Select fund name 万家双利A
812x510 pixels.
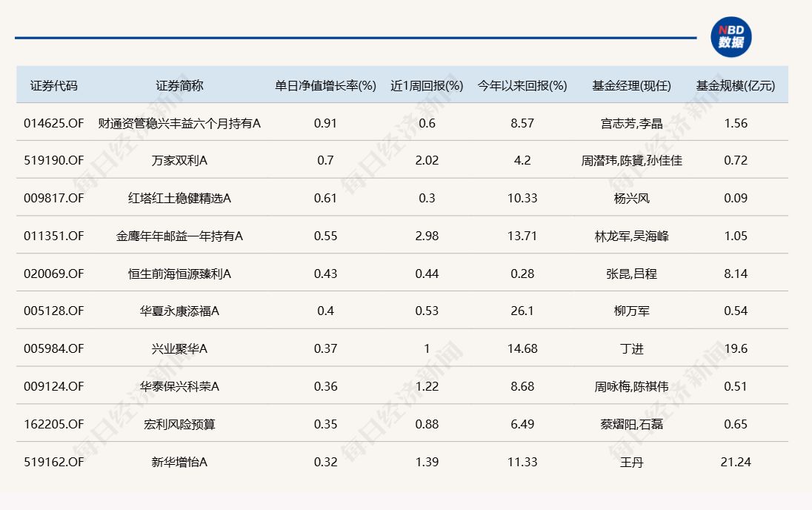click(179, 161)
